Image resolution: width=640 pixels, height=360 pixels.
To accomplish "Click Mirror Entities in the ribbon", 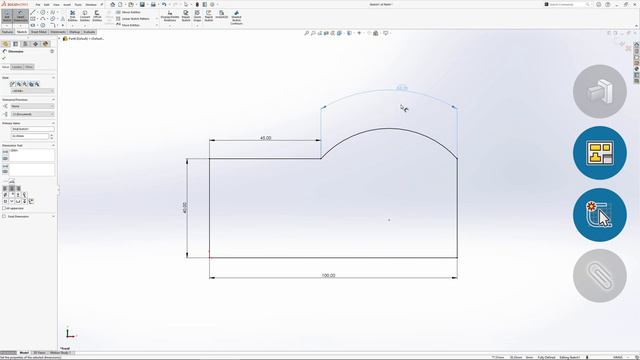I will click(128, 12).
